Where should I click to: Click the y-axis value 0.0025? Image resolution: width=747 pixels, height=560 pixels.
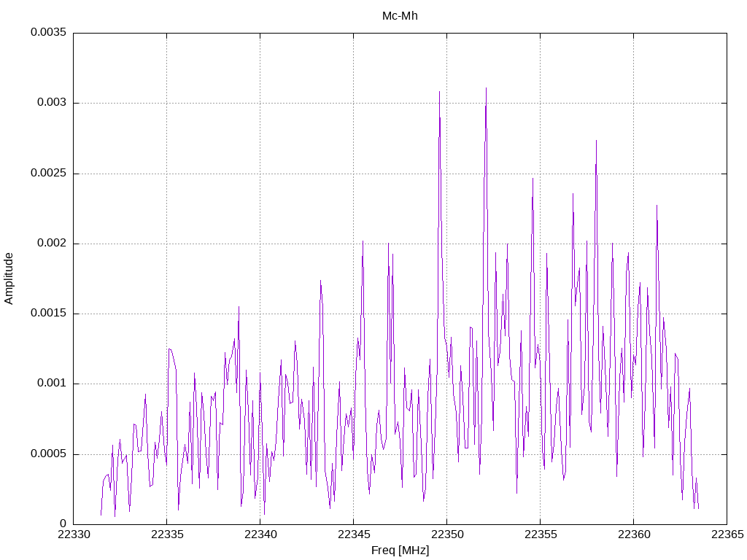tap(49, 173)
